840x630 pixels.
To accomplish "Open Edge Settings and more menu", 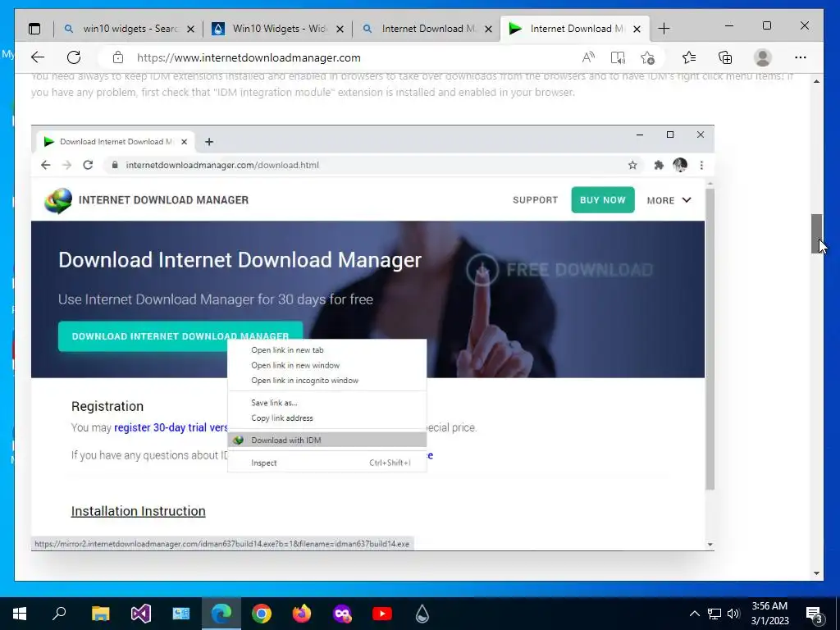I will (801, 58).
